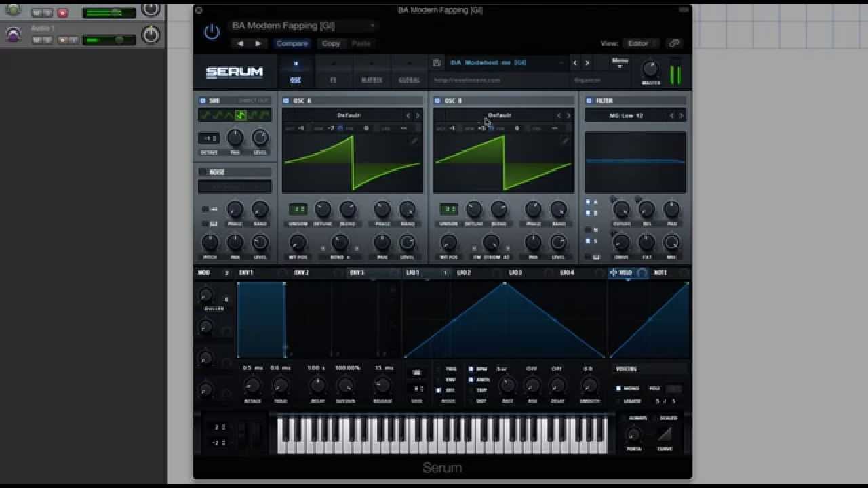Toggle the plug-in bypass power button
The image size is (868, 488).
212,32
